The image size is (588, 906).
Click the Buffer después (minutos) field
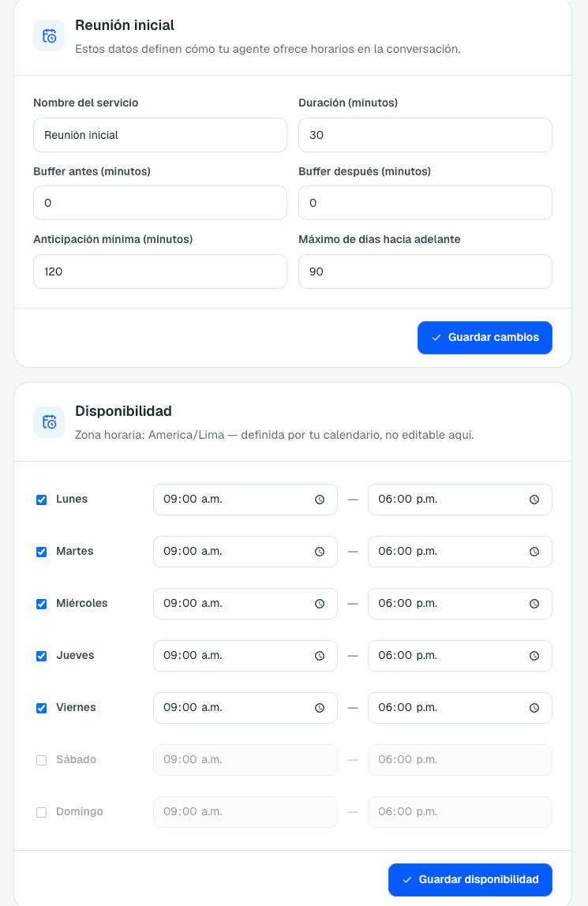click(x=425, y=203)
